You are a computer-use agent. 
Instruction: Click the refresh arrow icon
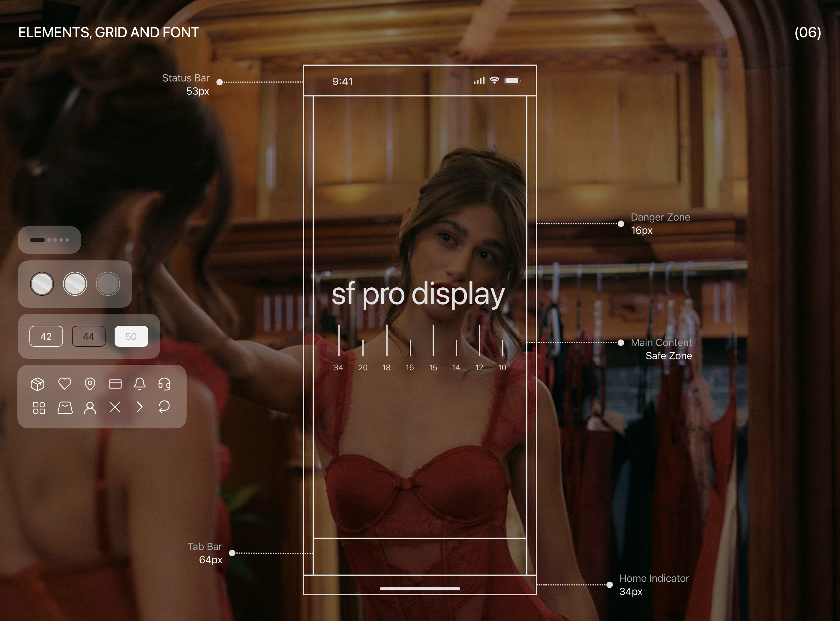click(164, 407)
